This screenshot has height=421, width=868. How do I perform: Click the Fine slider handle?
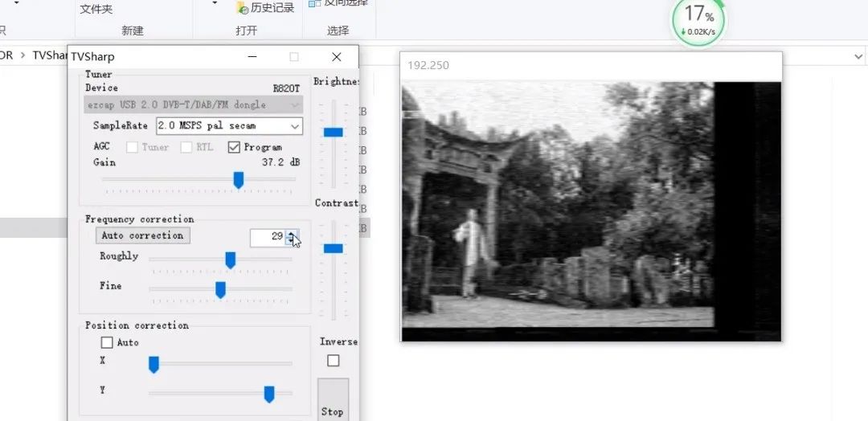pyautogui.click(x=220, y=290)
